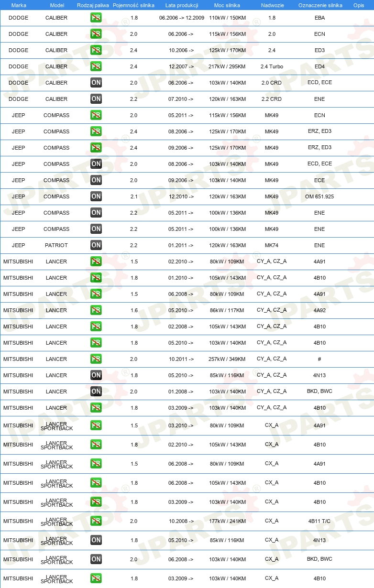Image resolution: width=374 pixels, height=588 pixels.
Task: Click the engine code OM 651.925
Action: (319, 196)
